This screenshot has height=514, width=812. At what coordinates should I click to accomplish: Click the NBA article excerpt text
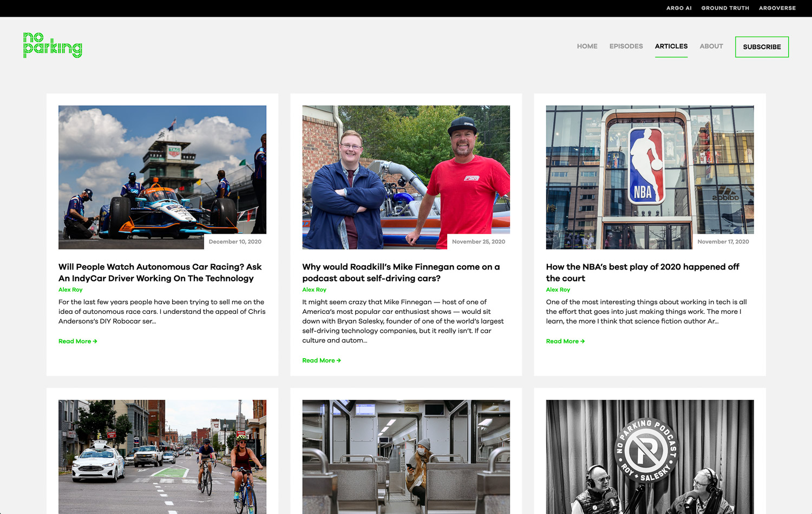(x=646, y=312)
